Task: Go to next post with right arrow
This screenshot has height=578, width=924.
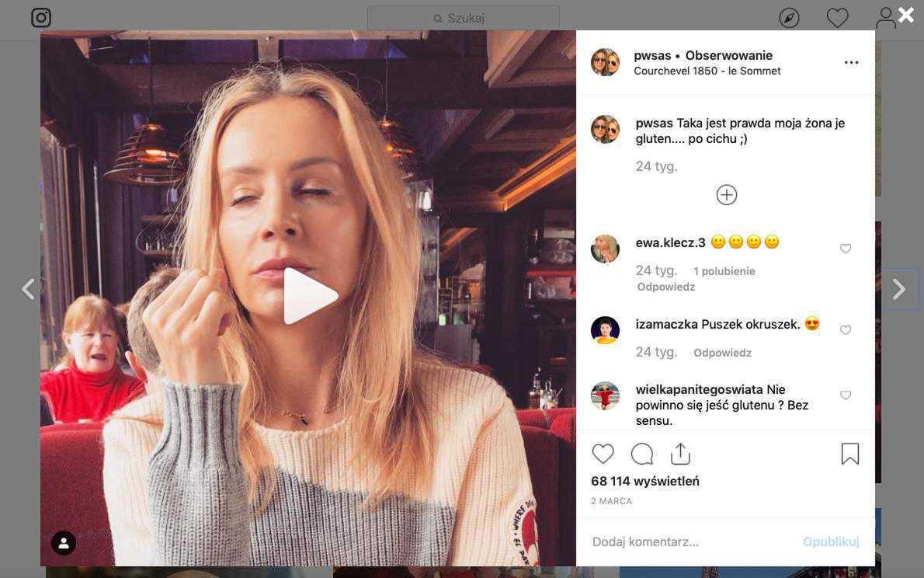Action: click(x=898, y=289)
